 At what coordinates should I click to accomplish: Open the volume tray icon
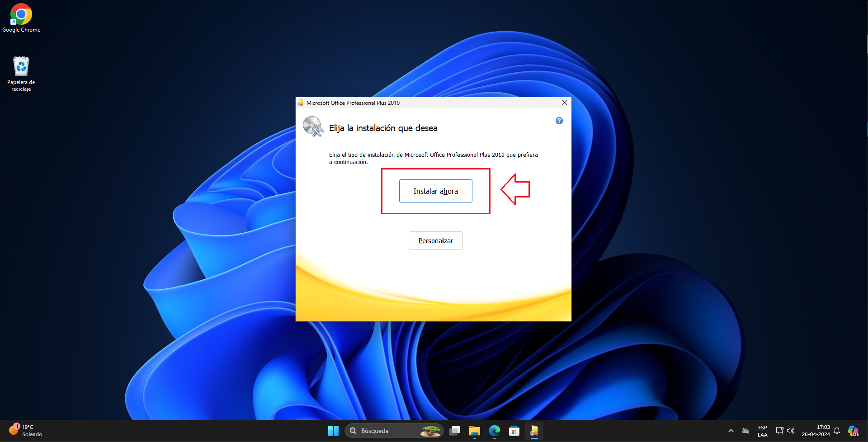pyautogui.click(x=791, y=431)
